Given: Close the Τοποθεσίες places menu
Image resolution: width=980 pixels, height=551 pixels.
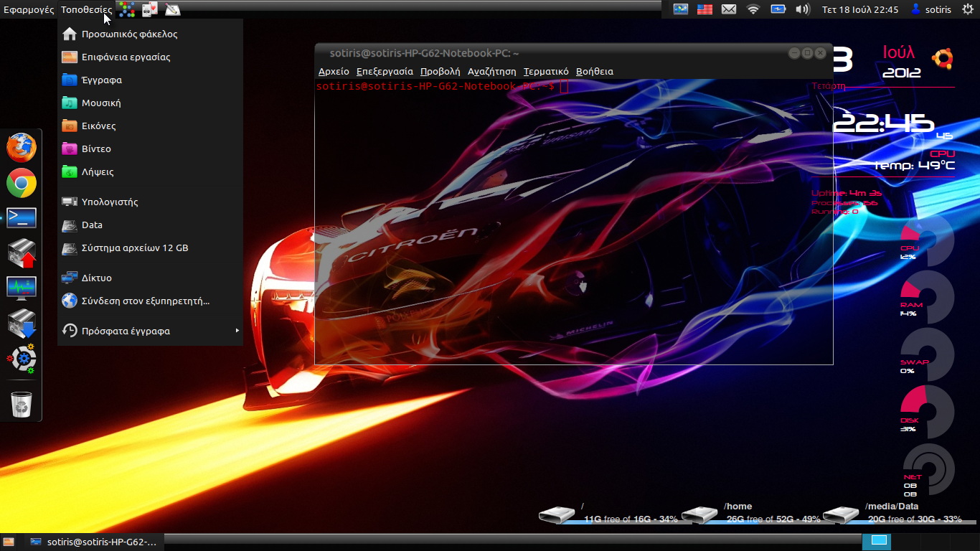Looking at the screenshot, I should (x=87, y=9).
